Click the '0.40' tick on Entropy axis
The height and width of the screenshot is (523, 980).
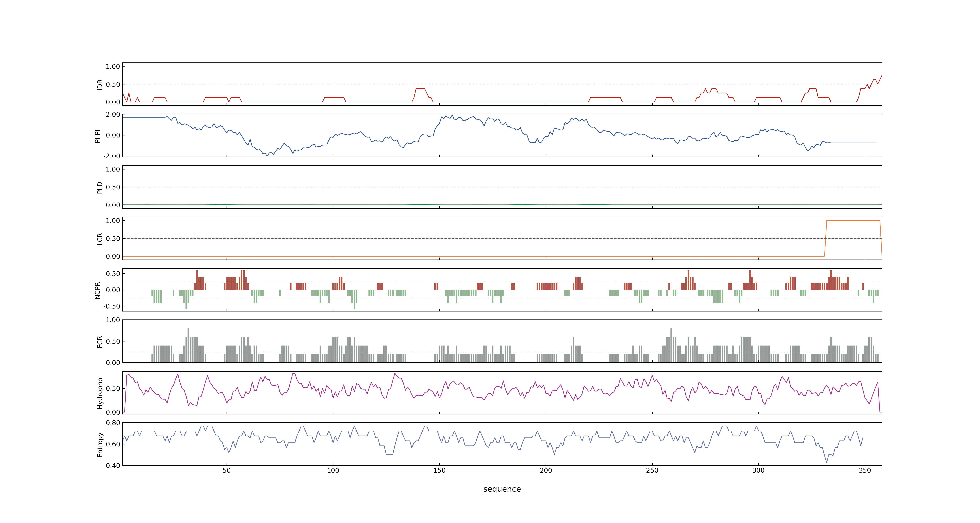[x=113, y=466]
